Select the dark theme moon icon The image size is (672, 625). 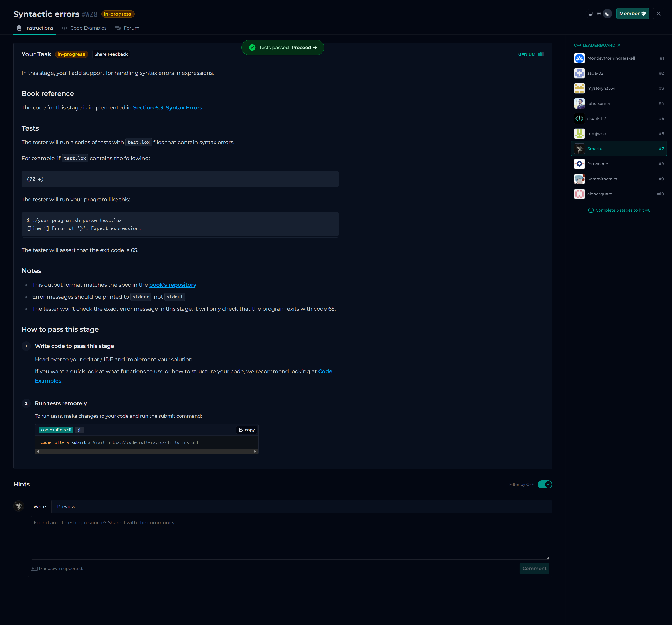point(607,14)
